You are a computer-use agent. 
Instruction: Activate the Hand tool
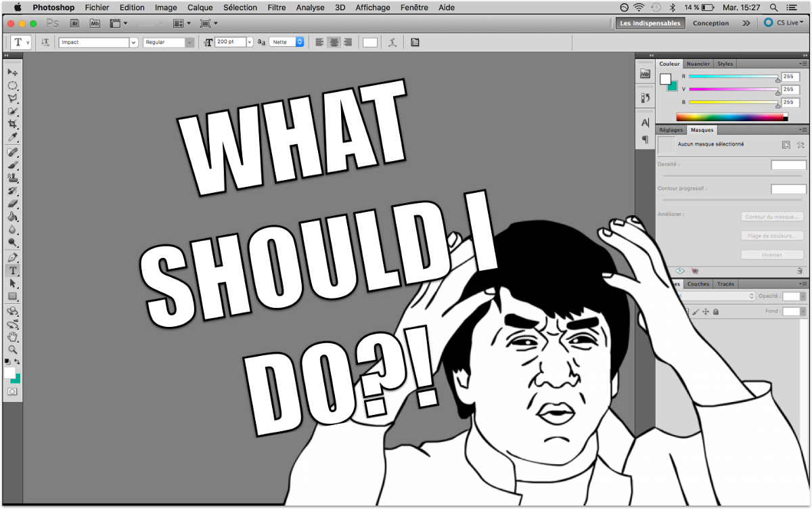(12, 336)
